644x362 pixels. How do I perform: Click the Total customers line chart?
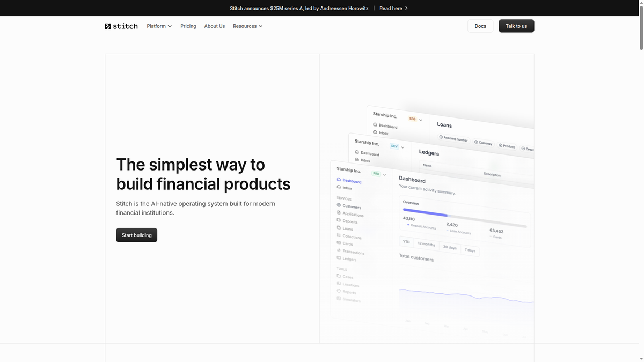pyautogui.click(x=466, y=295)
